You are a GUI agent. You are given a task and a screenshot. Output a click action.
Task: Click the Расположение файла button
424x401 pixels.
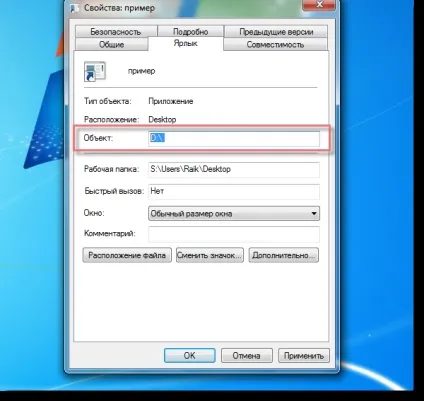(x=127, y=255)
